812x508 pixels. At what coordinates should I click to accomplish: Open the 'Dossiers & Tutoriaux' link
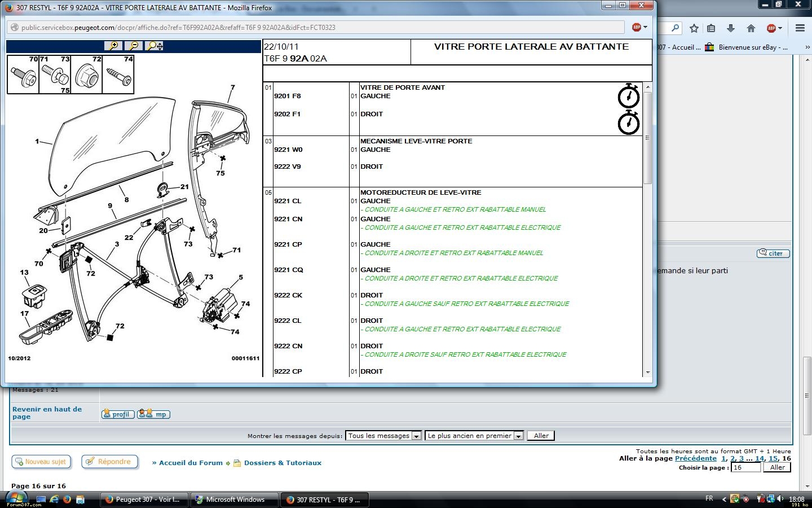[283, 463]
